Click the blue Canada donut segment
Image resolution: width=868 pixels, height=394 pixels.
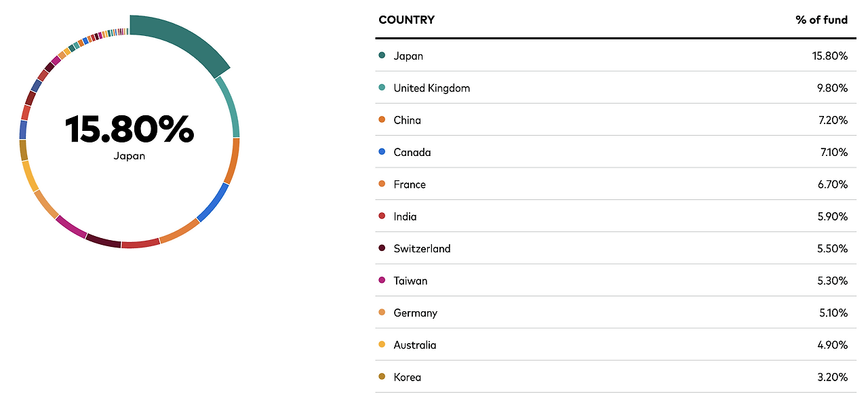(214, 202)
